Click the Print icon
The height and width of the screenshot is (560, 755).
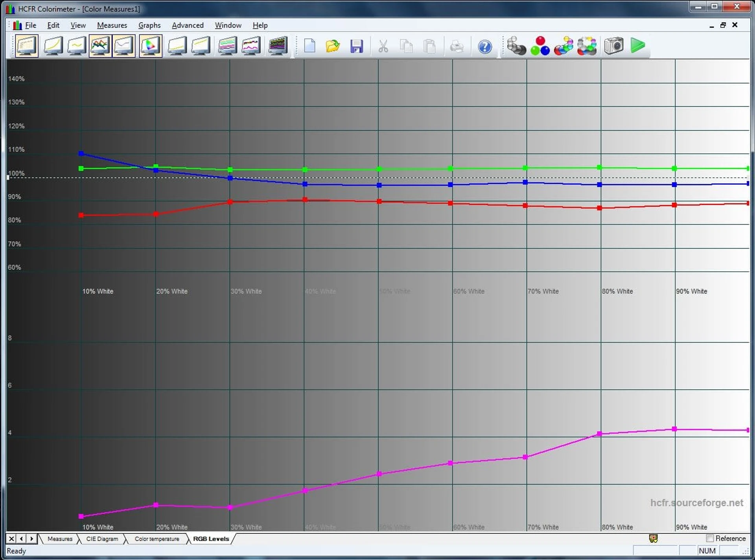[x=457, y=46]
